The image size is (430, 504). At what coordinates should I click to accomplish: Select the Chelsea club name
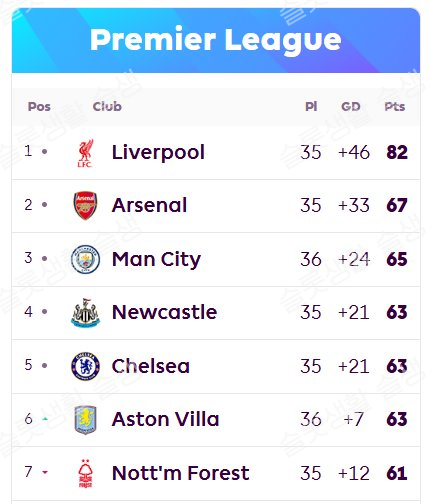pyautogui.click(x=151, y=366)
